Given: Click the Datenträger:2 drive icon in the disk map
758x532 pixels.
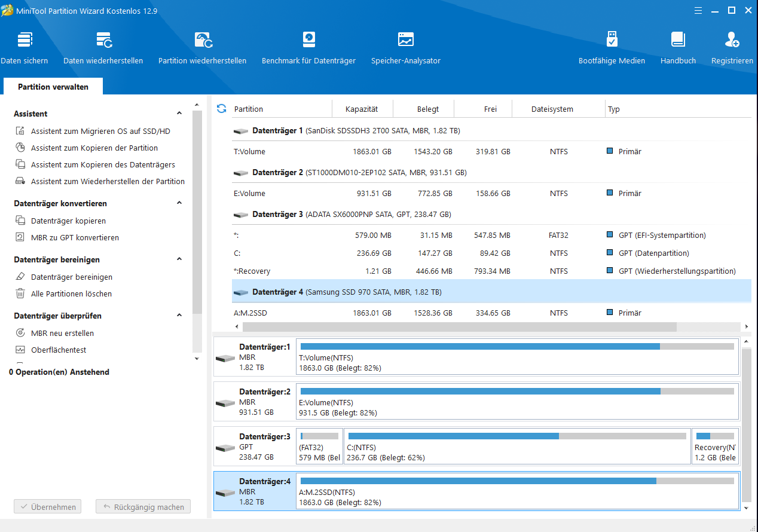Looking at the screenshot, I should pyautogui.click(x=225, y=403).
